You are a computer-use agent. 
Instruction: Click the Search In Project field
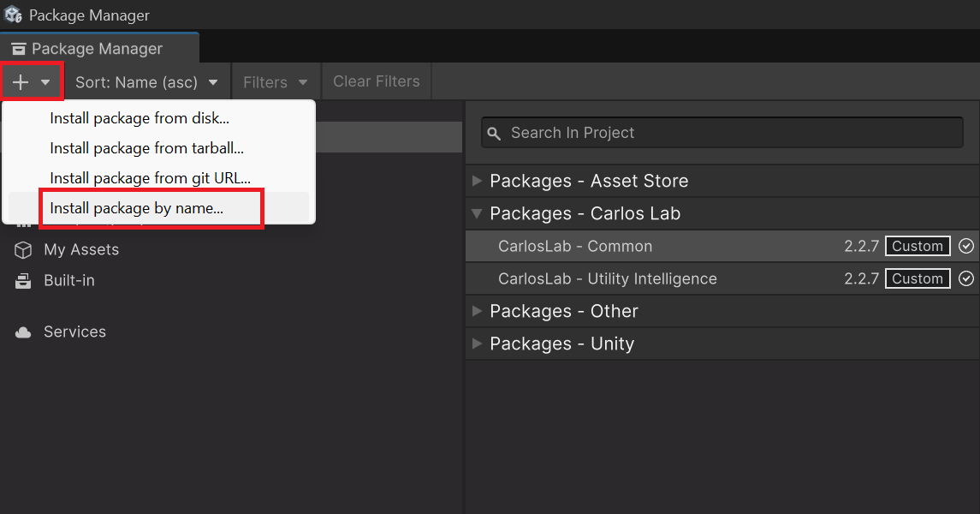click(722, 133)
